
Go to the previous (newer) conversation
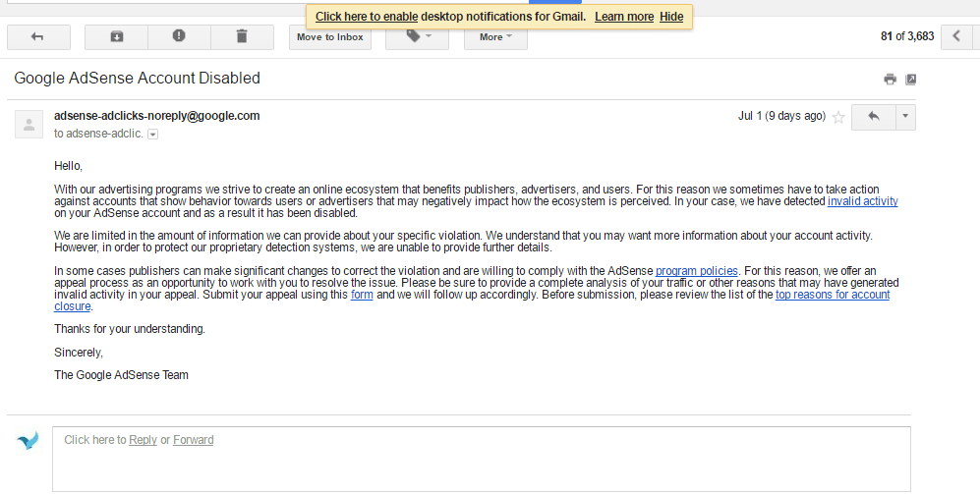(x=957, y=37)
